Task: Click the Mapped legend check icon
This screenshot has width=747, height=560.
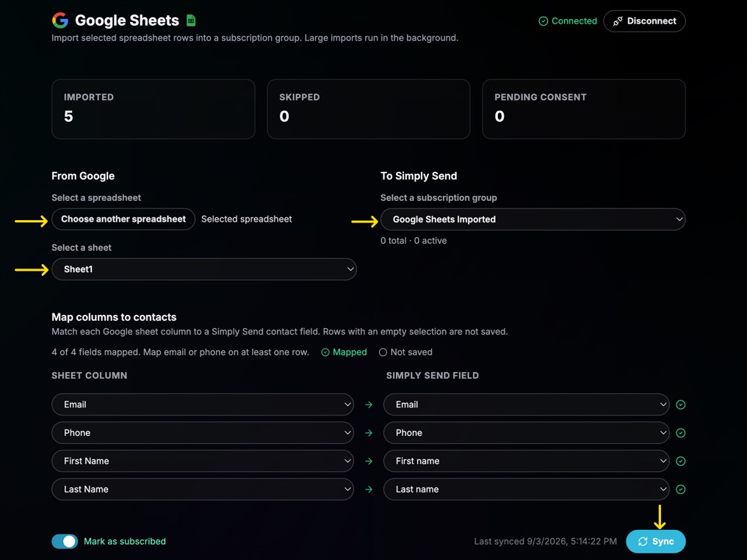Action: 325,352
